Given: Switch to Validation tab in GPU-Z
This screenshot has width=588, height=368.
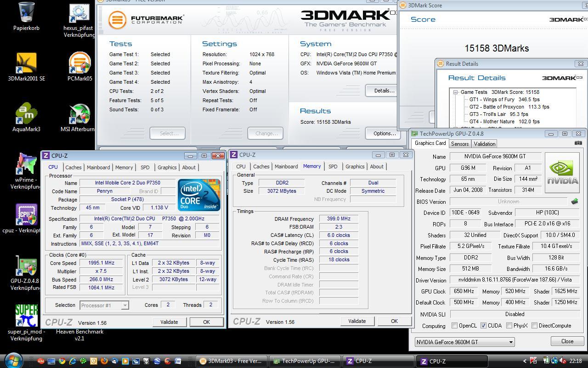Looking at the screenshot, I should pos(485,144).
